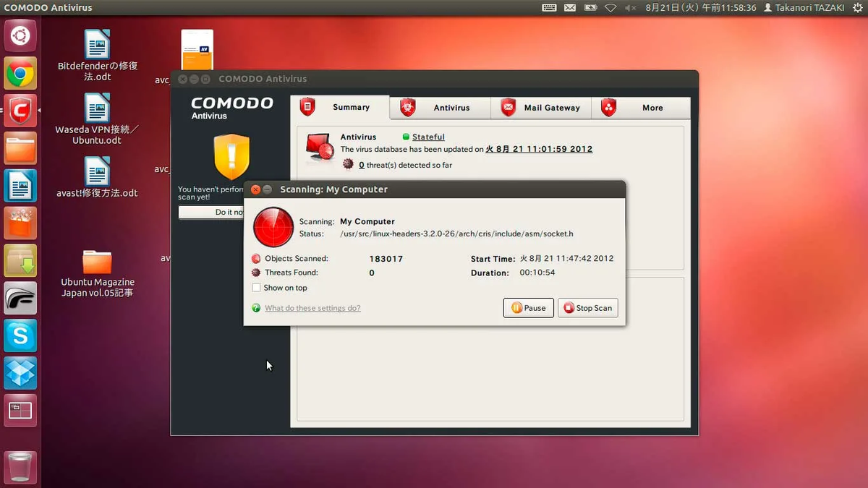
Task: Open Ubuntu Magazine Japan vol.05記事 folder
Action: coord(97,273)
